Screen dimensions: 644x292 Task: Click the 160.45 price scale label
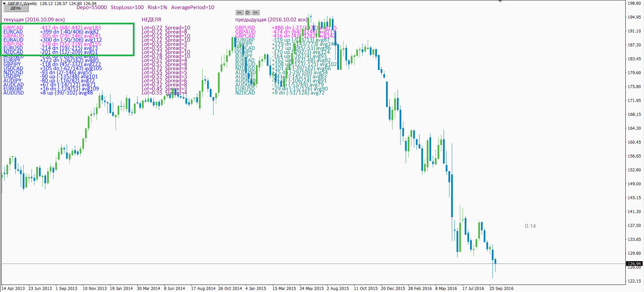tap(634, 142)
